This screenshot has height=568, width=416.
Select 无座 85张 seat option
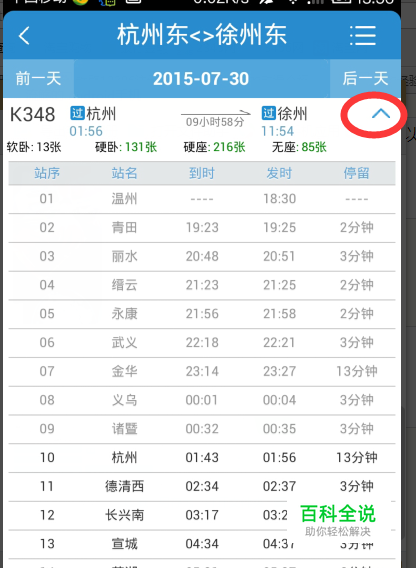[299, 147]
